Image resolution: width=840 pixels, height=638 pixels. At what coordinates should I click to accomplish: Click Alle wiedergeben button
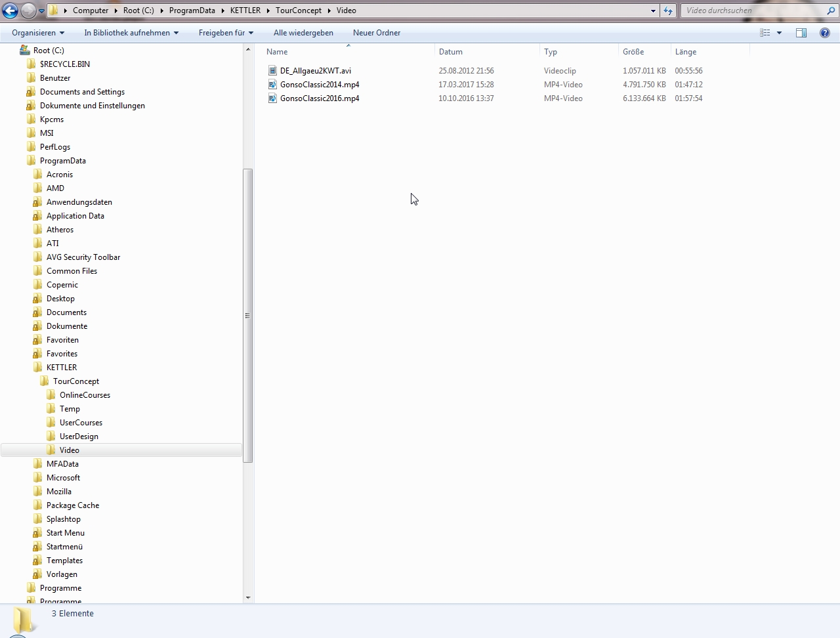click(303, 33)
